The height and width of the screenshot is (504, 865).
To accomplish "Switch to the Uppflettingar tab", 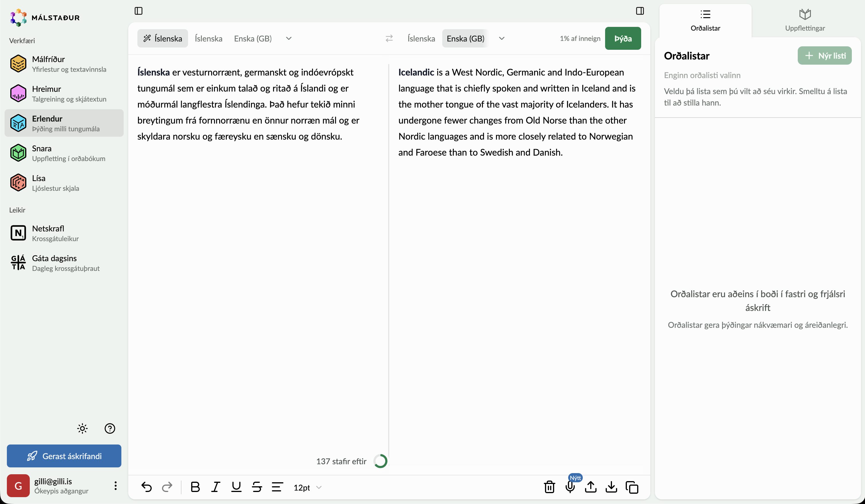I will click(x=805, y=21).
